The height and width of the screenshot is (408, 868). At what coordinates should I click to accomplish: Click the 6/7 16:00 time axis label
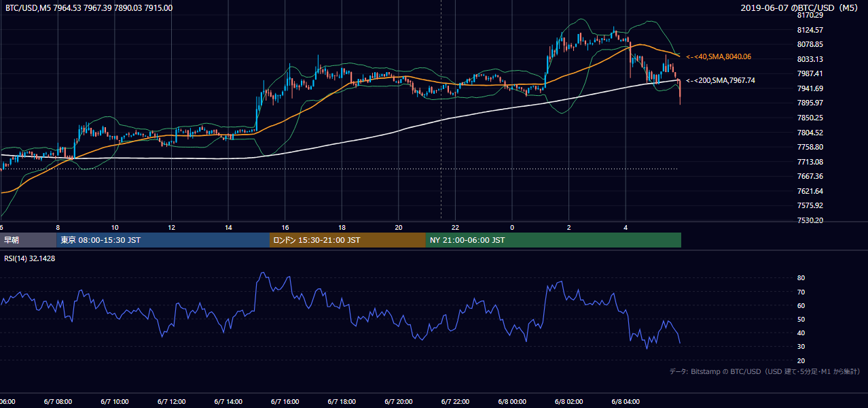285,402
